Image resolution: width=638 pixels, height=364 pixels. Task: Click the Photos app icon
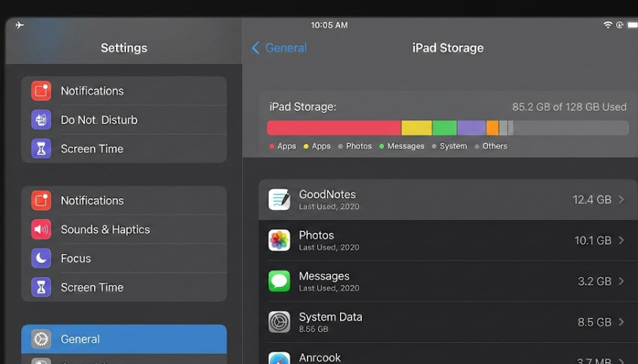click(x=279, y=240)
